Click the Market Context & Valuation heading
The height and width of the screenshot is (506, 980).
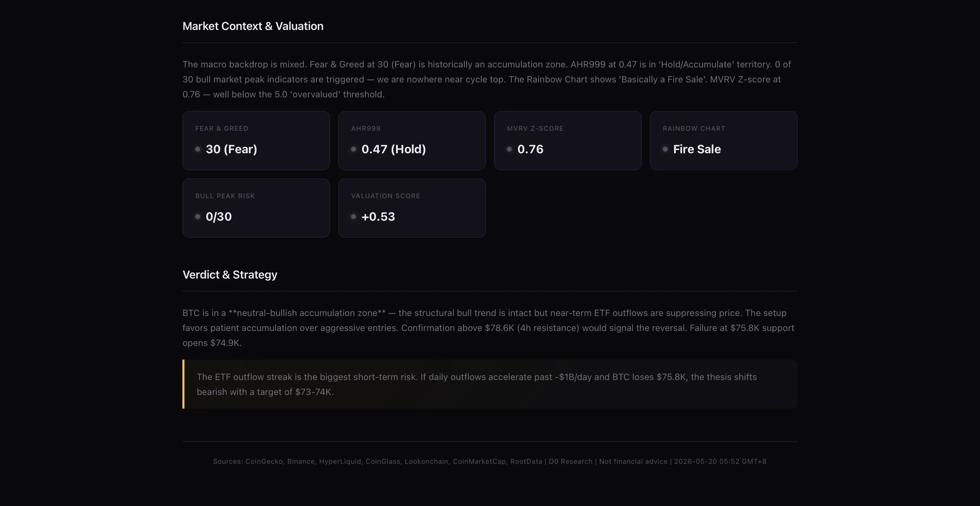(x=253, y=26)
